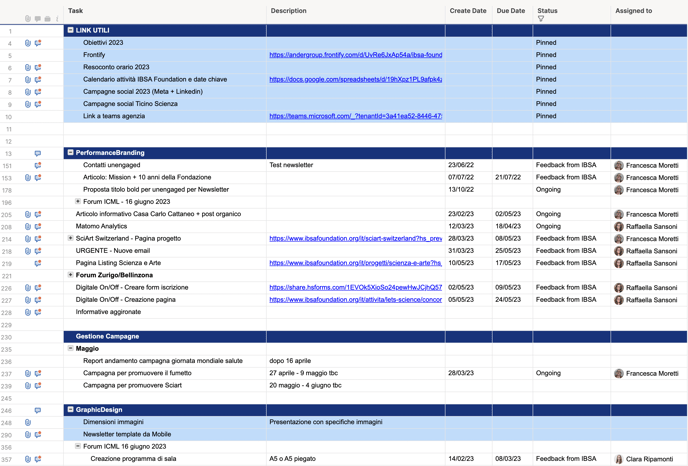The width and height of the screenshot is (688, 466).
Task: Open ibsafoundation lets-science link
Action: coord(355,300)
